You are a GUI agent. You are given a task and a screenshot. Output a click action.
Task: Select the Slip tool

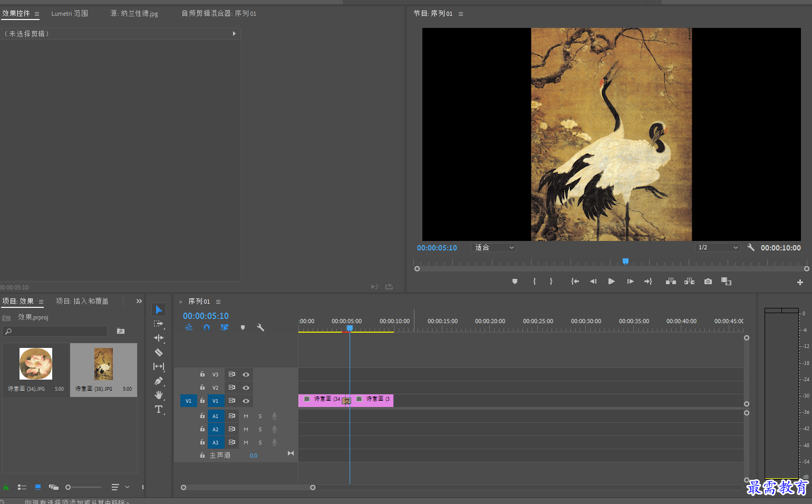click(x=159, y=366)
